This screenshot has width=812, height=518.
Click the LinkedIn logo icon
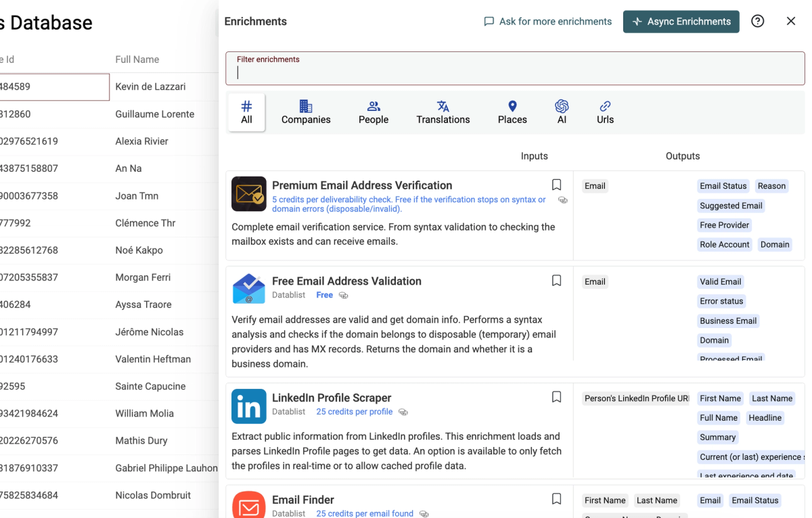(x=249, y=406)
